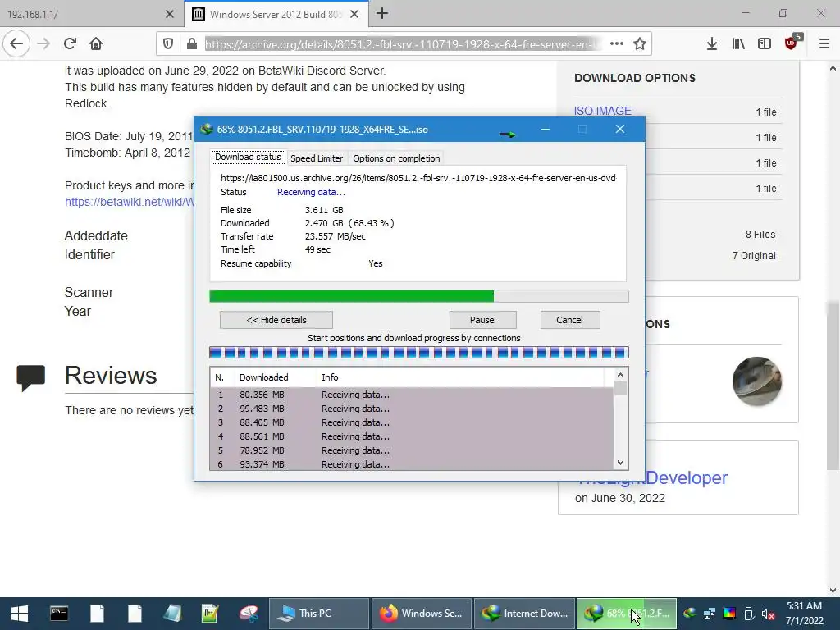Open Options on completion tab

[396, 158]
